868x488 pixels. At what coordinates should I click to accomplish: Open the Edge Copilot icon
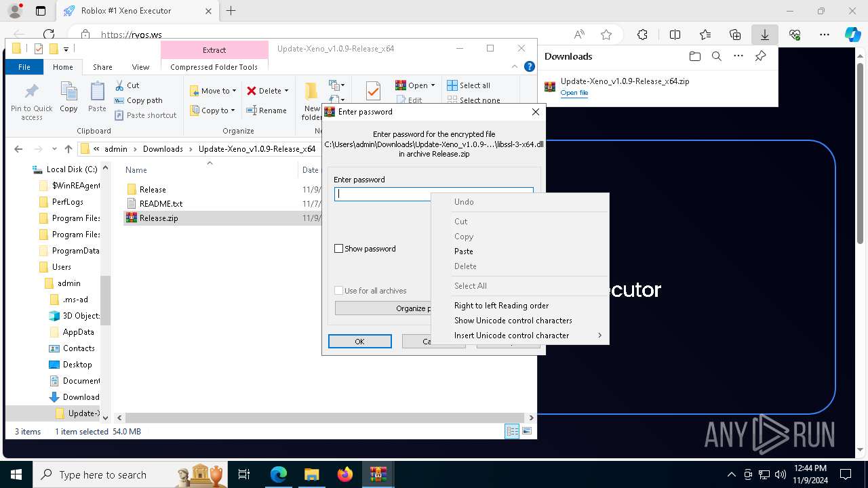pyautogui.click(x=852, y=35)
